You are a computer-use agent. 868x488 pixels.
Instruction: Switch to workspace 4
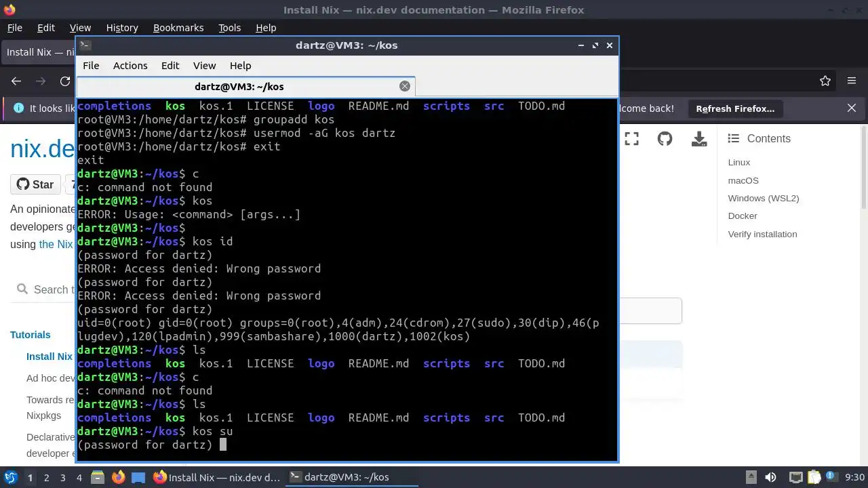click(79, 478)
